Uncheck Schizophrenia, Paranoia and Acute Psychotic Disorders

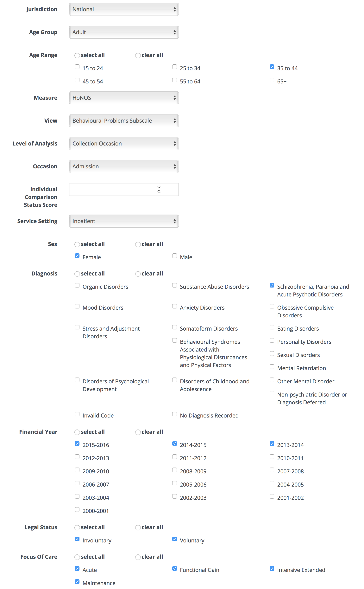tap(272, 285)
